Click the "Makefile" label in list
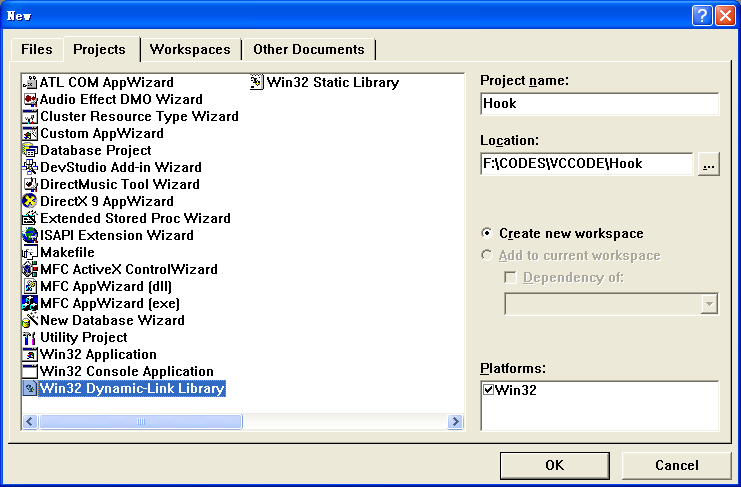Image resolution: width=741 pixels, height=487 pixels. [67, 252]
